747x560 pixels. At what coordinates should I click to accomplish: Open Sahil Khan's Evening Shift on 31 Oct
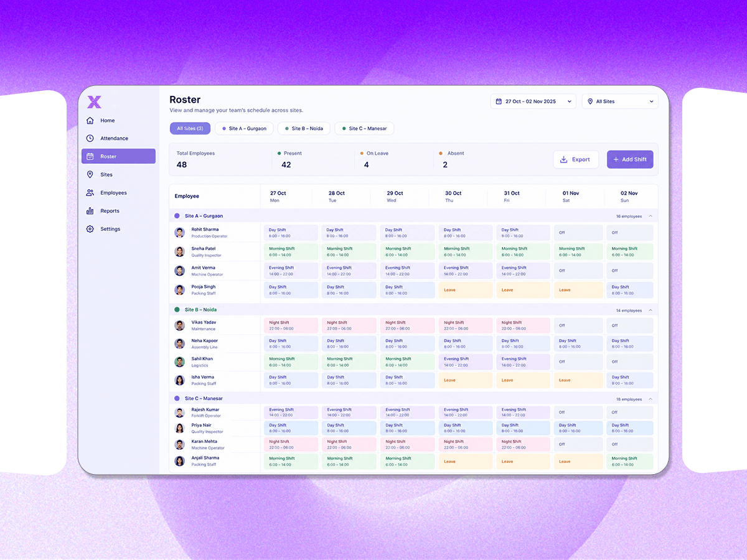click(524, 362)
